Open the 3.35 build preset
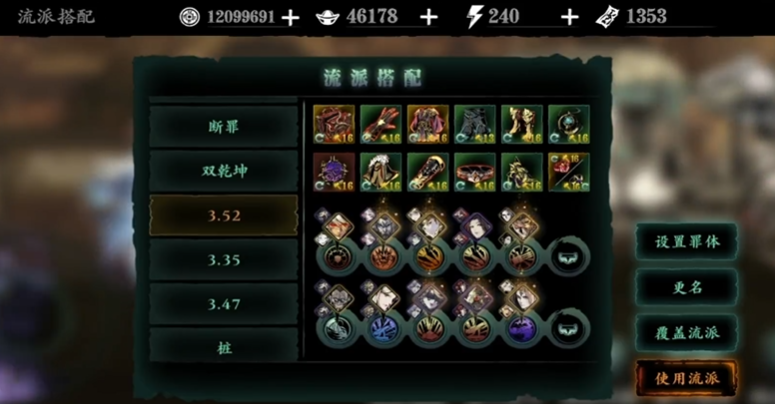Screen dimensions: 775x404 tap(223, 260)
